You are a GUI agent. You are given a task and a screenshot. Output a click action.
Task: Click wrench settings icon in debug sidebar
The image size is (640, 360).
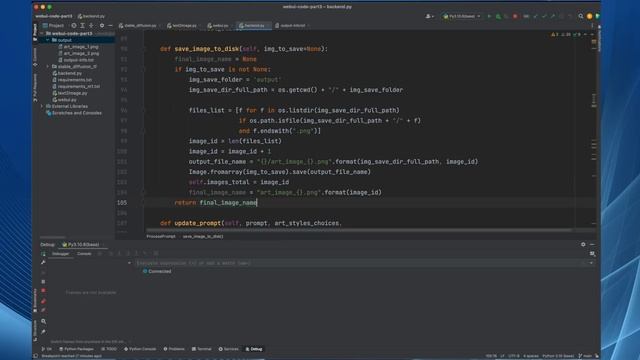(43, 262)
